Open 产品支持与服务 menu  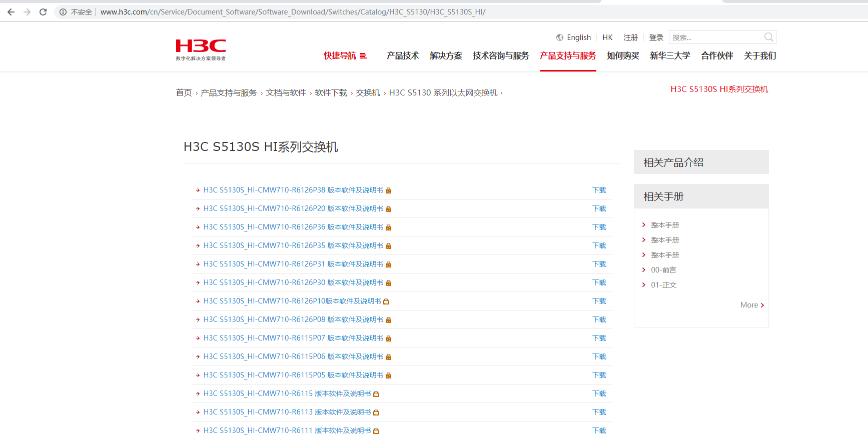[568, 55]
